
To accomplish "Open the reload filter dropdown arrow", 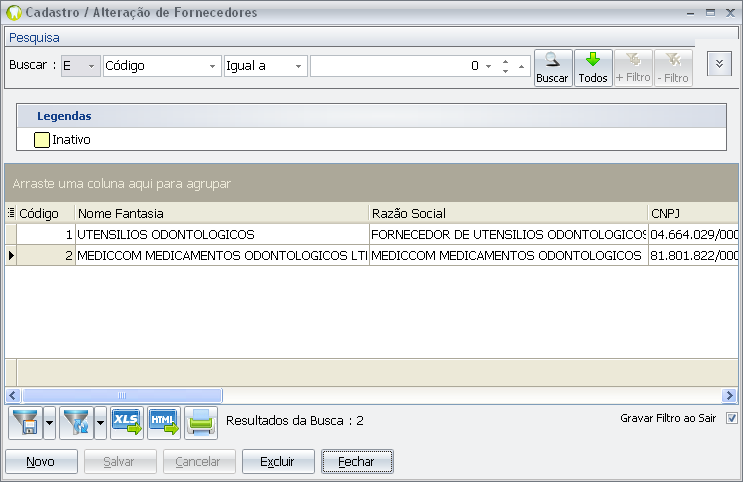I will click(x=100, y=423).
